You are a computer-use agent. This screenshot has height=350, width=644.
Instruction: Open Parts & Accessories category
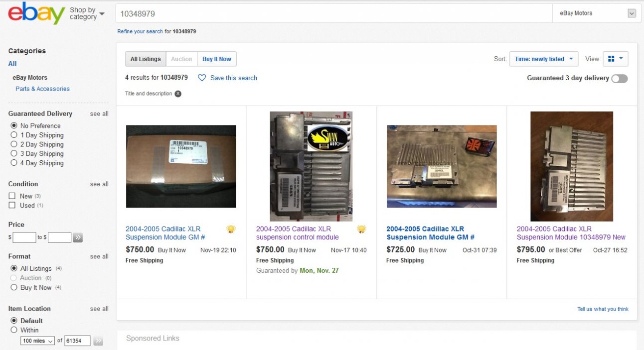pos(42,89)
